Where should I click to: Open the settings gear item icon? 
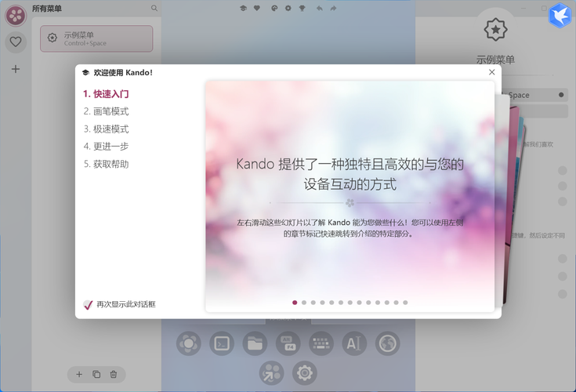click(x=305, y=372)
